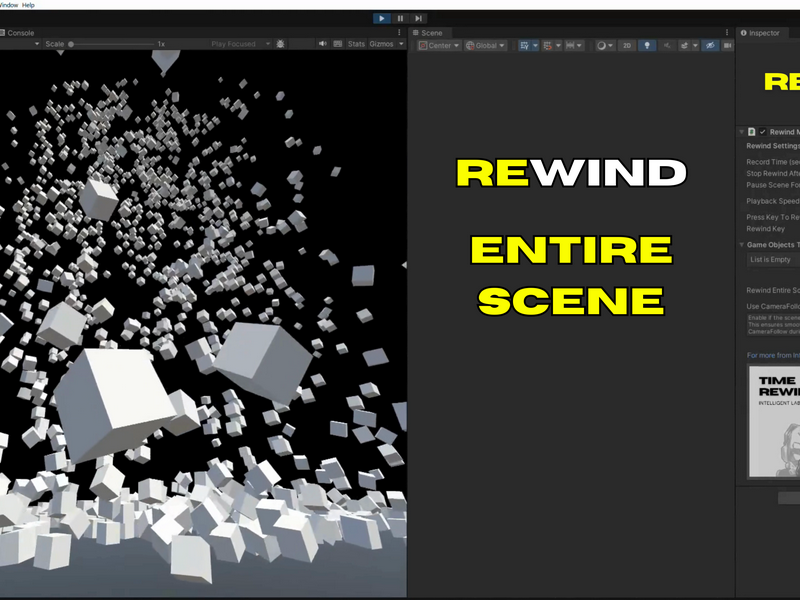This screenshot has width=800, height=600.
Task: Click the Rewind Manager script icon
Action: pos(752,132)
